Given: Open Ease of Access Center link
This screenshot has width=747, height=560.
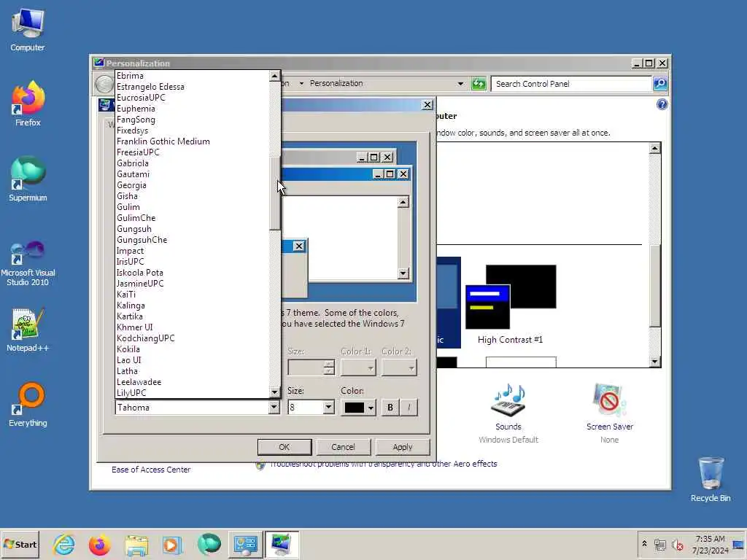Looking at the screenshot, I should 151,470.
